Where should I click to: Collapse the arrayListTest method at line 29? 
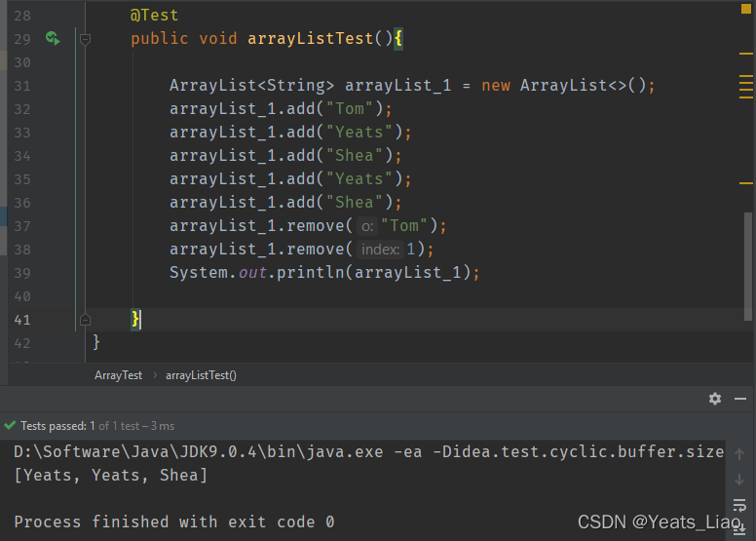(x=85, y=39)
